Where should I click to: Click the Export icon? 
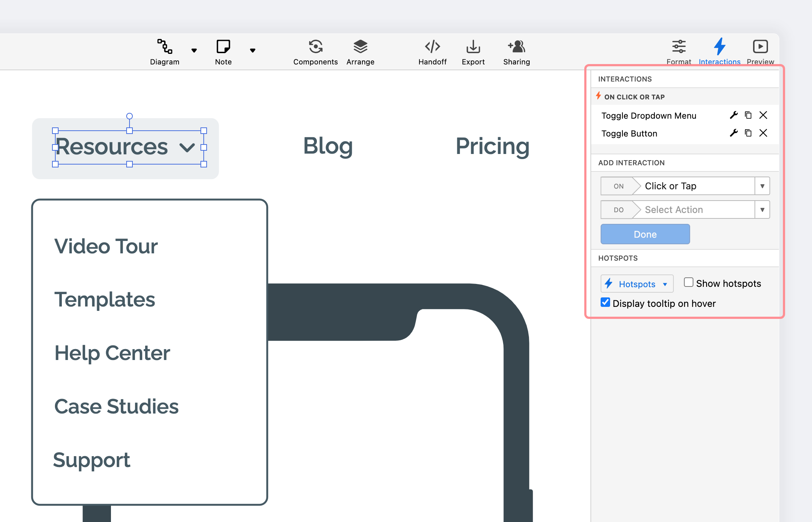click(473, 47)
